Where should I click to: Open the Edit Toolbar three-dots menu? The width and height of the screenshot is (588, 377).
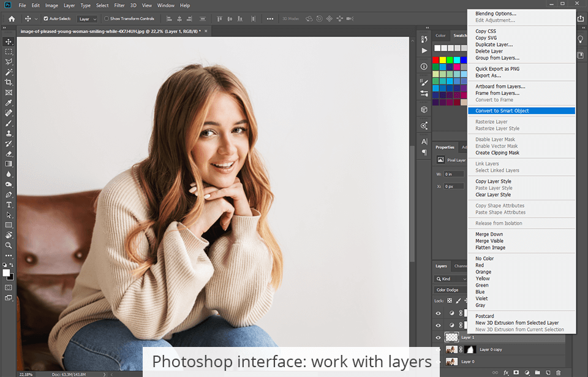pyautogui.click(x=9, y=256)
